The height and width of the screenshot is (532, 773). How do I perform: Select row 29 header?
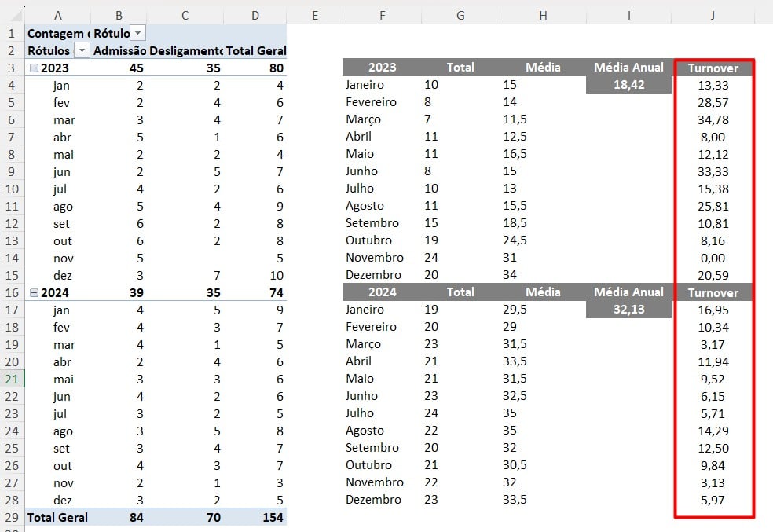pyautogui.click(x=12, y=517)
